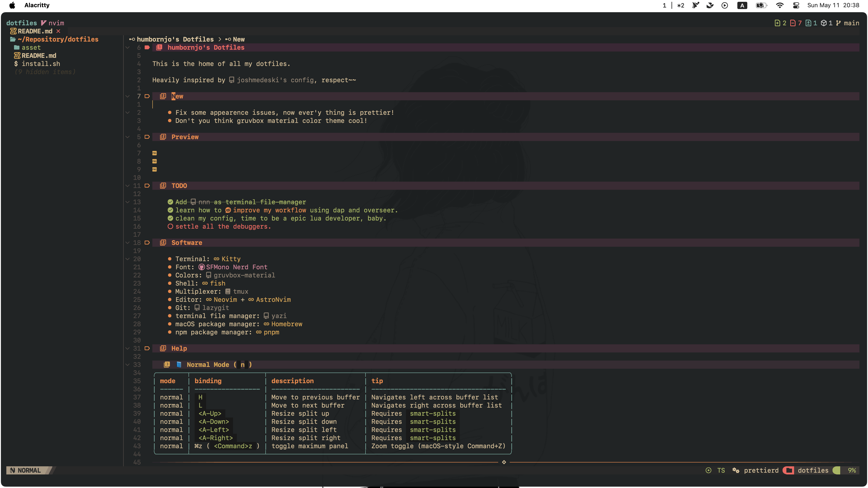Toggle the checked 'clean my config' todo item
The height and width of the screenshot is (488, 868).
click(170, 218)
